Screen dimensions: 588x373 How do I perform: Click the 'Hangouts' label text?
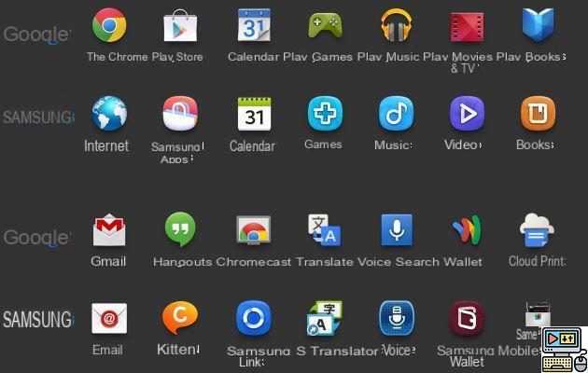183,262
